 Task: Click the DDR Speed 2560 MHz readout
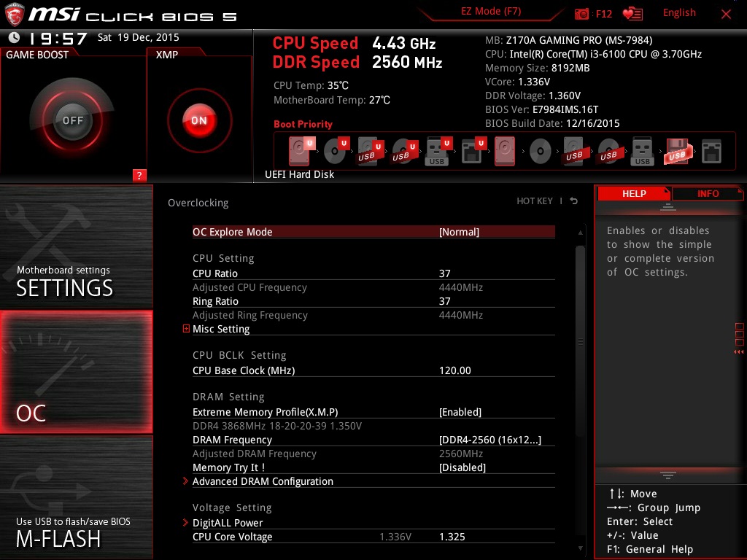[x=357, y=62]
